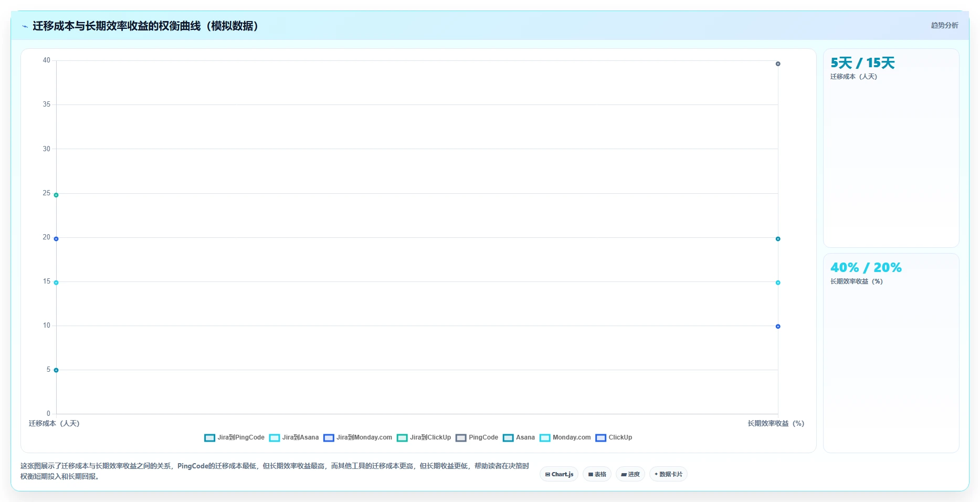Click the y-axis label 30
The image size is (980, 502).
pos(47,149)
